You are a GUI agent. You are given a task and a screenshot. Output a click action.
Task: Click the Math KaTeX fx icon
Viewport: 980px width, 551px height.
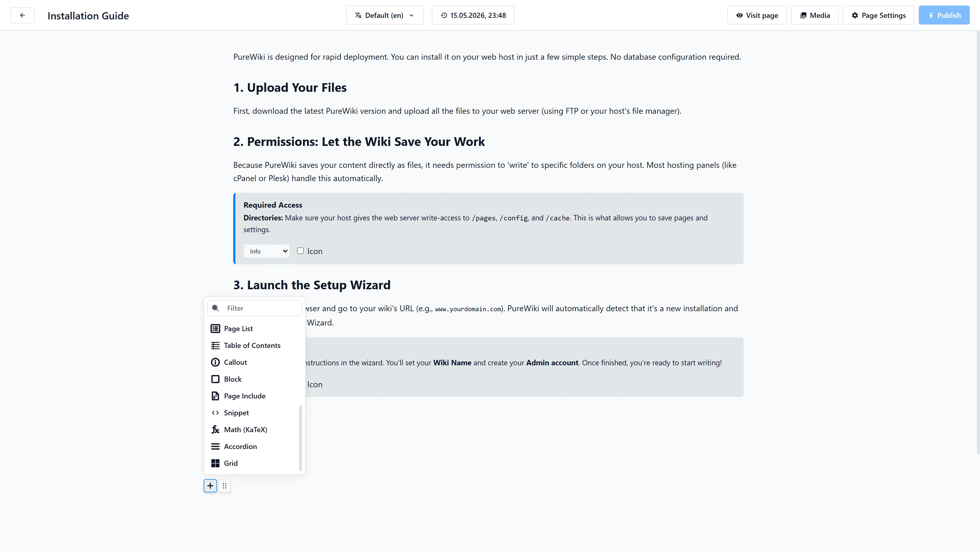[x=215, y=429]
